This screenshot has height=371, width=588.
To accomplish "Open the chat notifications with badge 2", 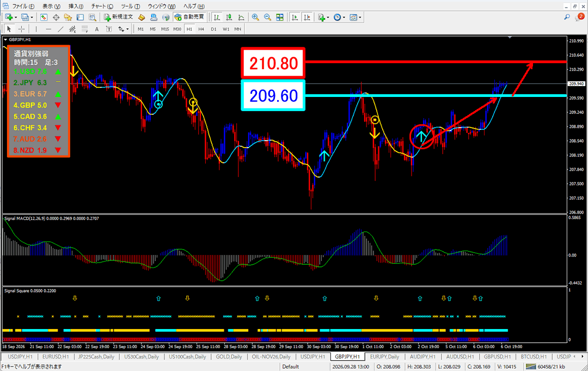I will click(x=580, y=17).
